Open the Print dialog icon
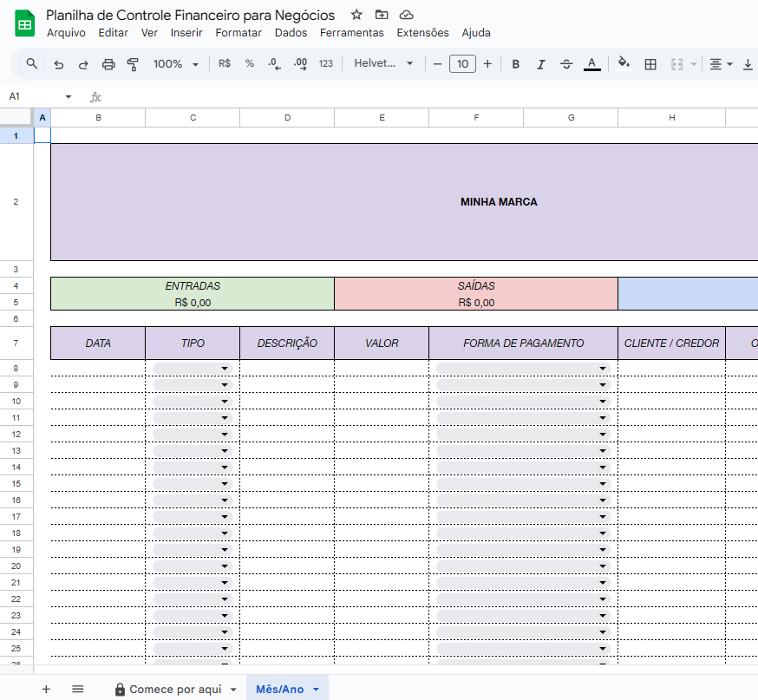Screen dimensions: 758x700 pos(108,63)
